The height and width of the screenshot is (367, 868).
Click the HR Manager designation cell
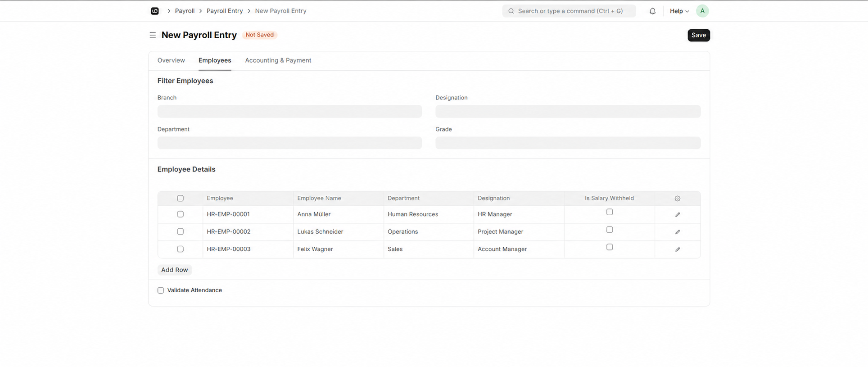point(519,214)
